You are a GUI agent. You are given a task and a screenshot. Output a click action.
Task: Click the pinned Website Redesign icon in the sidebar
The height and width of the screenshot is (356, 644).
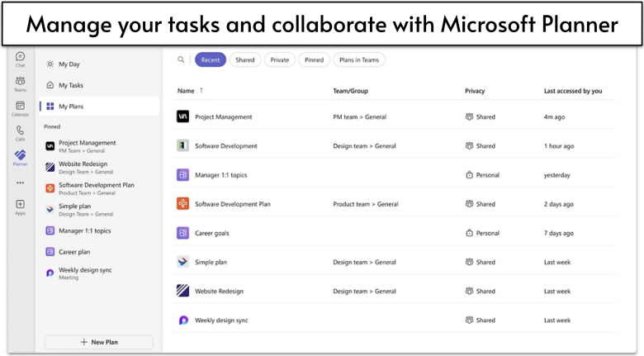50,167
